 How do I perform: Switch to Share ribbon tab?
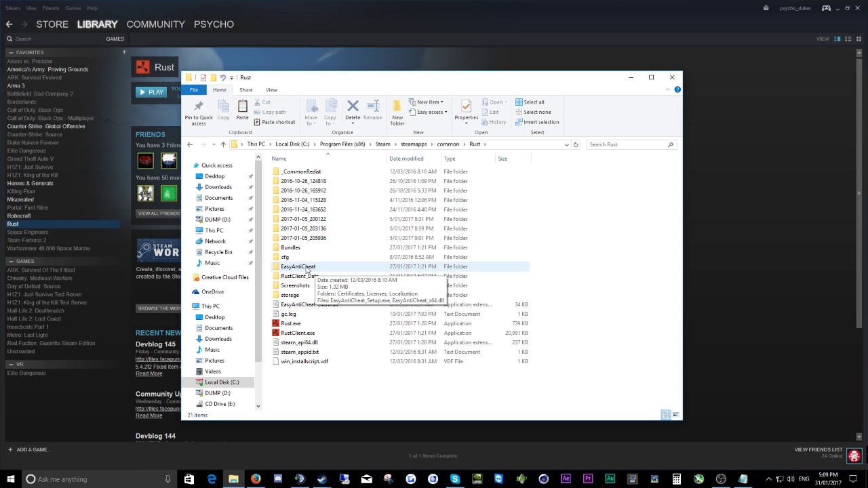click(x=245, y=89)
